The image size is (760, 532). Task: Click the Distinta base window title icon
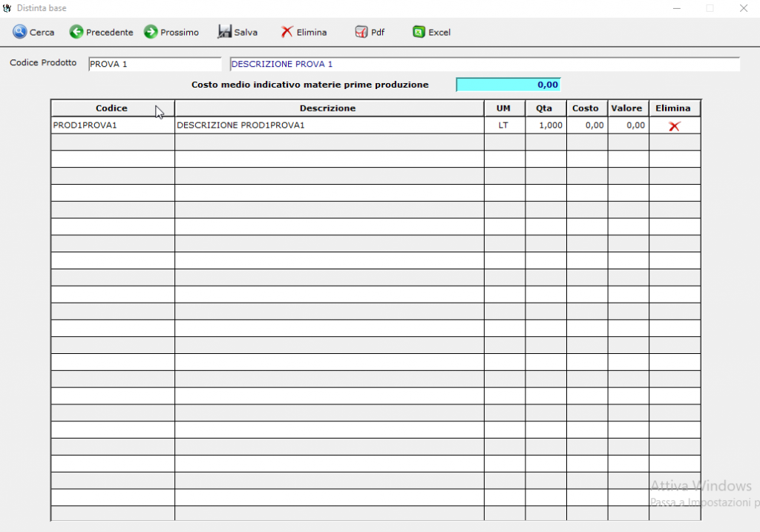click(7, 8)
